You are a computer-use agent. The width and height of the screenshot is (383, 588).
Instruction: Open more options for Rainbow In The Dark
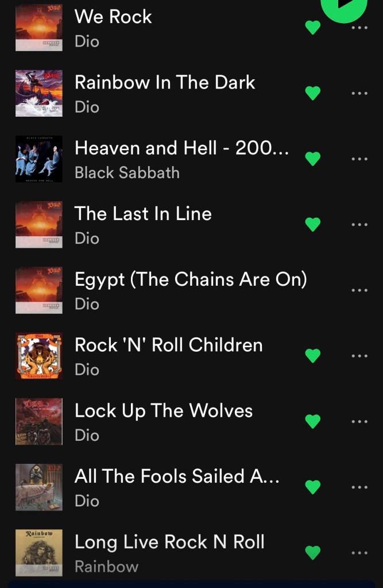click(x=359, y=93)
